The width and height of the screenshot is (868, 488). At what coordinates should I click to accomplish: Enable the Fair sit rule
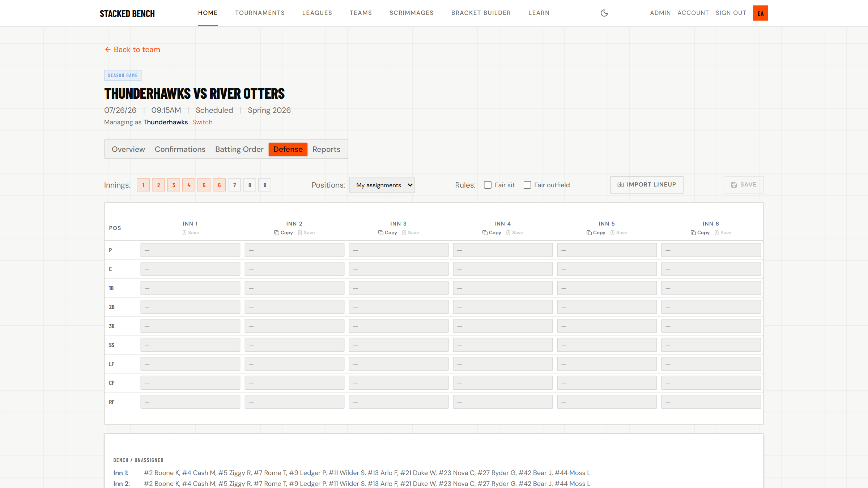[x=488, y=185]
